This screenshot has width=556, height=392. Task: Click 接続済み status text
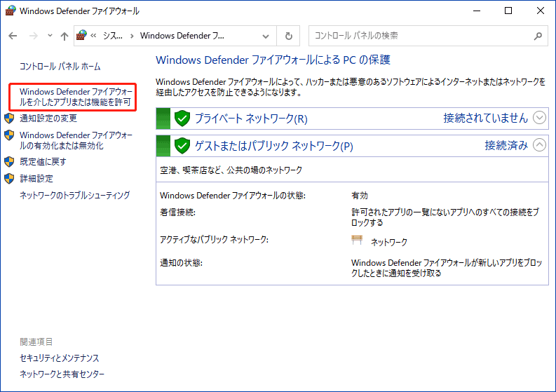pyautogui.click(x=506, y=145)
